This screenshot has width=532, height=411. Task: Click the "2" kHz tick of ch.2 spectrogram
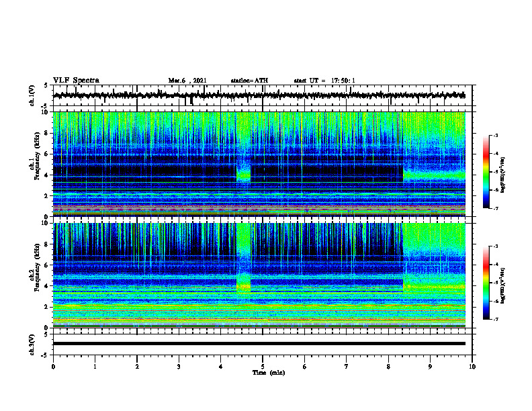coord(47,307)
